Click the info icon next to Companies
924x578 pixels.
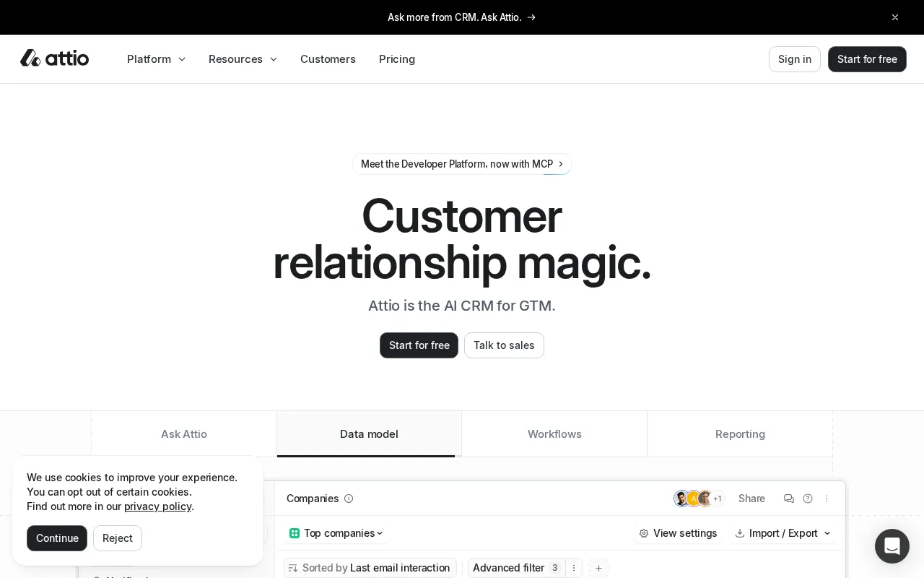349,499
